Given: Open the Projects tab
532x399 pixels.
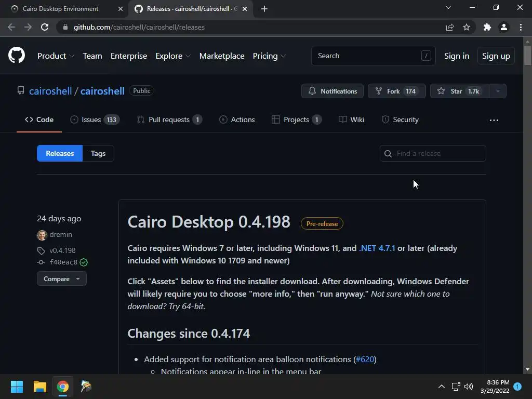Looking at the screenshot, I should (297, 120).
